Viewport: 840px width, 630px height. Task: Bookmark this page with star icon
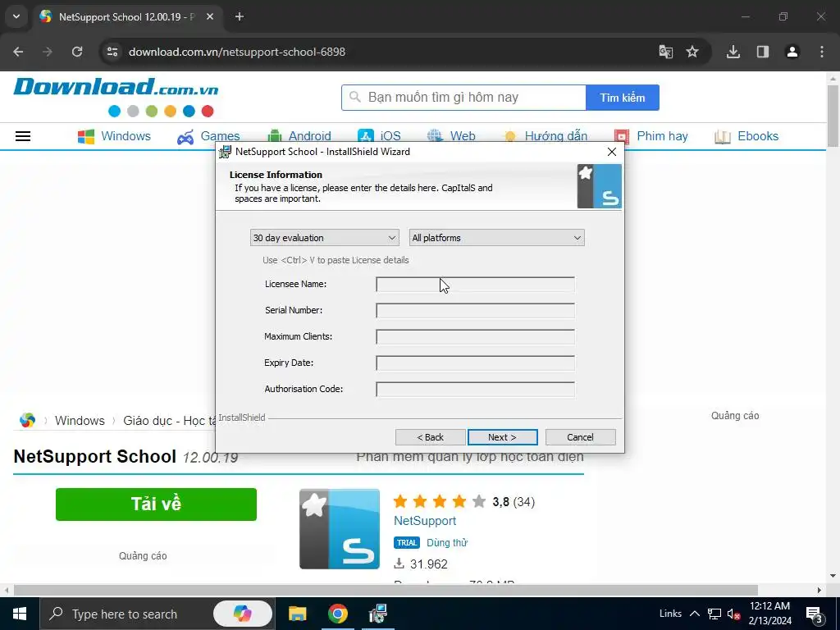point(692,52)
